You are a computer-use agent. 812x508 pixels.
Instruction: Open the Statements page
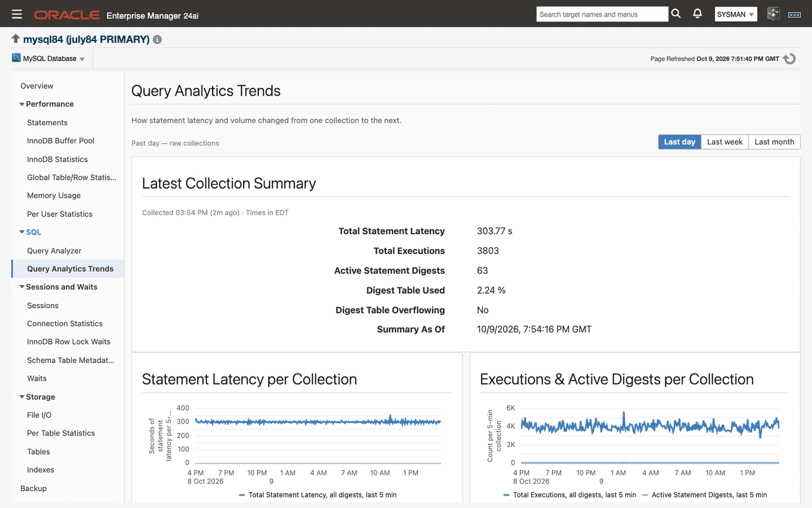tap(47, 122)
